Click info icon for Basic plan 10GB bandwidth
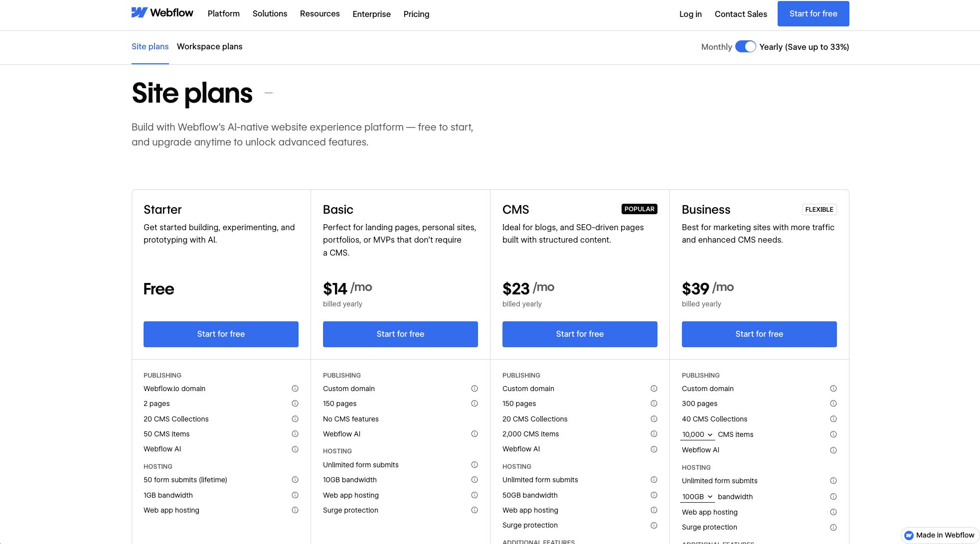 click(x=475, y=480)
